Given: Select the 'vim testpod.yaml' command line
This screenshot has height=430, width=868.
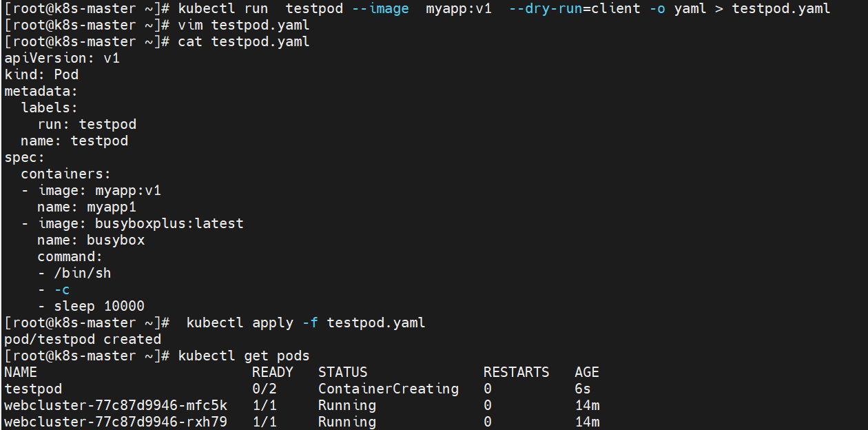Looking at the screenshot, I should point(244,25).
